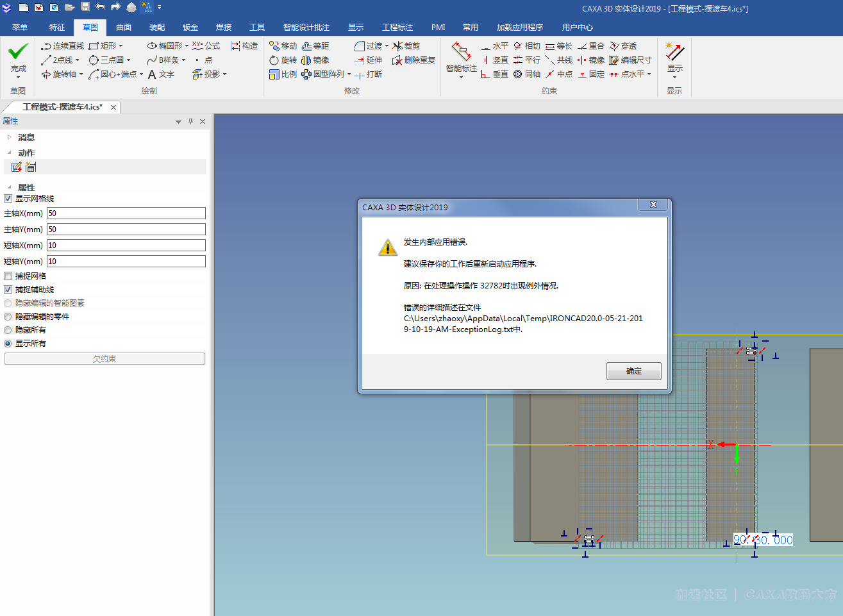Image resolution: width=843 pixels, height=616 pixels.
Task: Select the 旋转轴 rotation axis tool
Action: tap(59, 74)
